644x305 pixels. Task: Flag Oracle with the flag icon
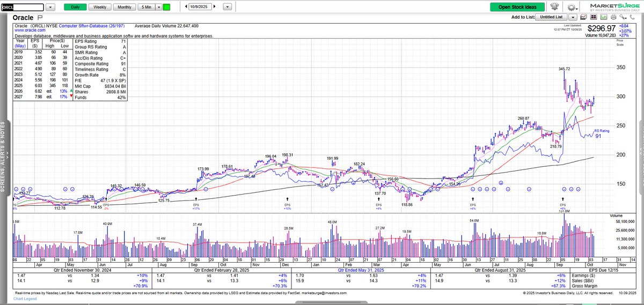point(40,18)
